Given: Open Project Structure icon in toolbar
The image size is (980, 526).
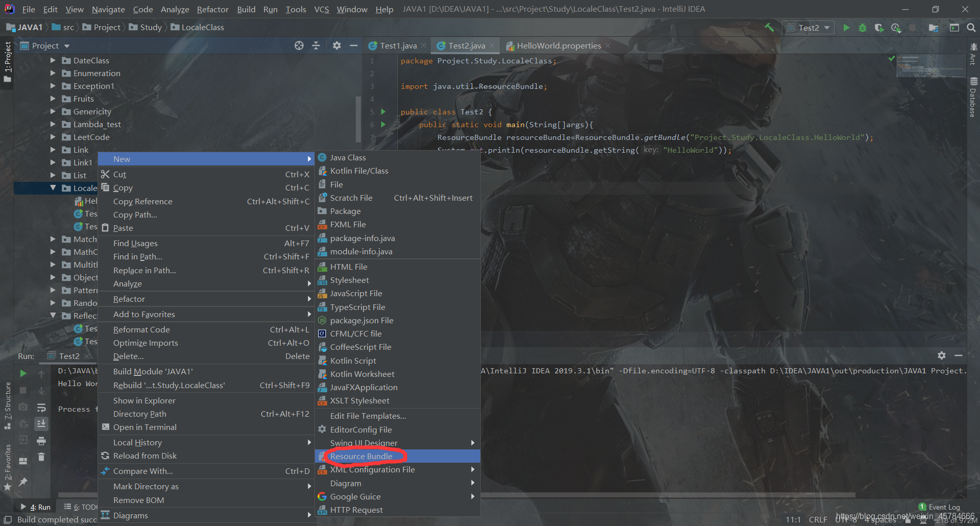Looking at the screenshot, I should (x=934, y=28).
